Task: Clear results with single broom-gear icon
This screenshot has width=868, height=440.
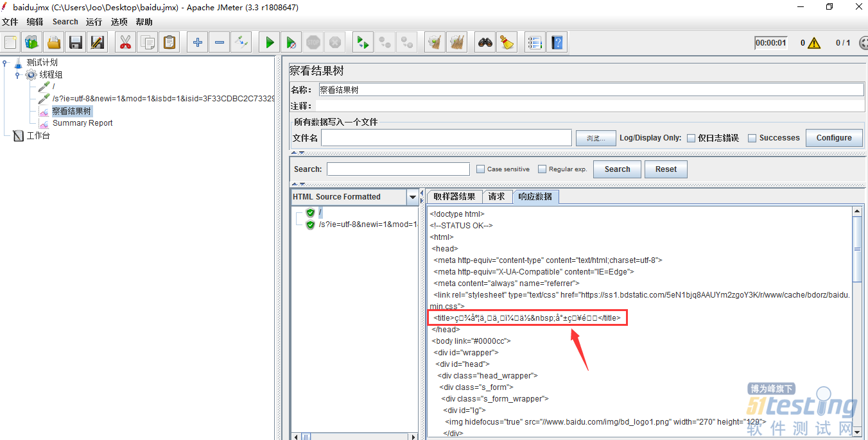Action: tap(435, 43)
